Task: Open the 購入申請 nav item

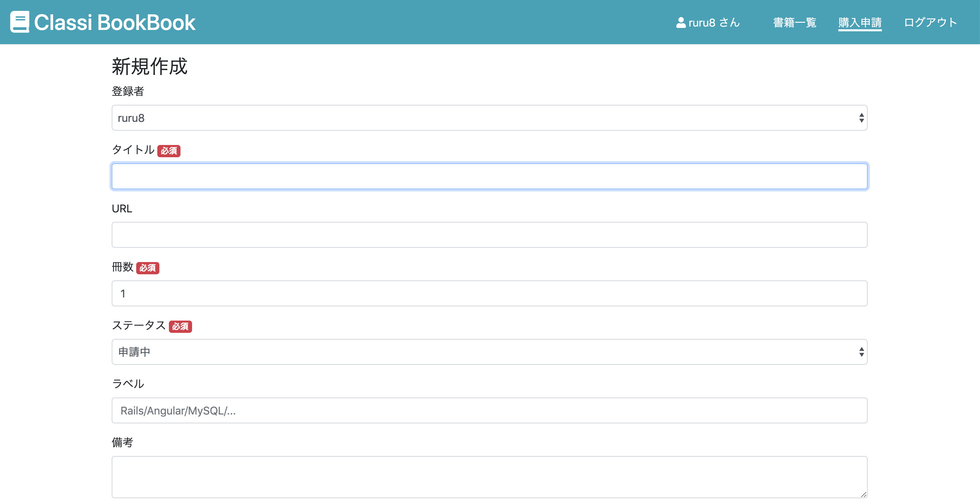Action: pyautogui.click(x=860, y=22)
